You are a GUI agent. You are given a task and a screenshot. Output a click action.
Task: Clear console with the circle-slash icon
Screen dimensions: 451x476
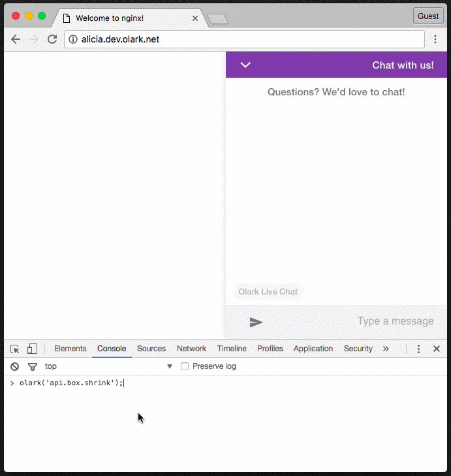point(14,366)
